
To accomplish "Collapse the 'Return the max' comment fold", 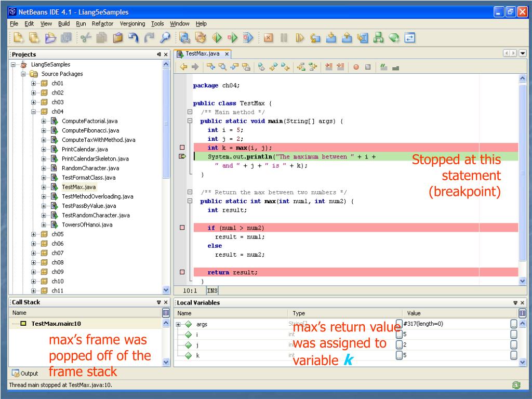I will [x=190, y=192].
